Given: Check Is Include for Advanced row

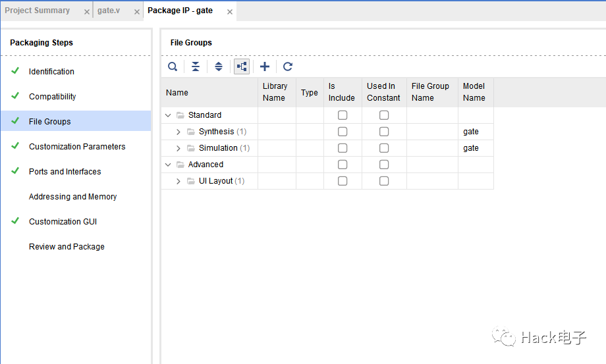Looking at the screenshot, I should [343, 165].
